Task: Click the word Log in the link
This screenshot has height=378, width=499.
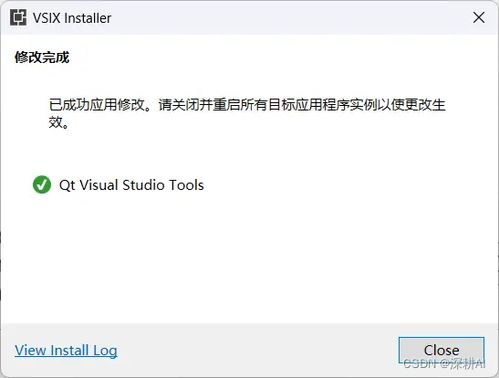Action: coord(105,351)
